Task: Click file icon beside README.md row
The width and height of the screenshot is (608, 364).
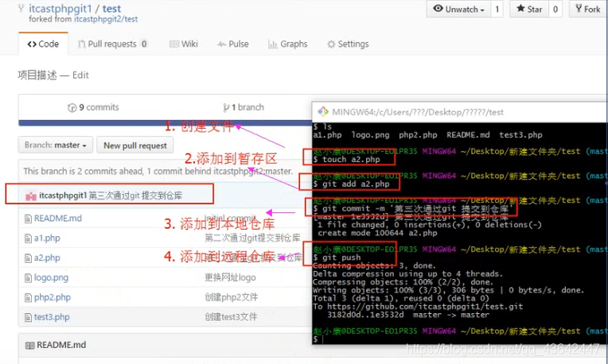Action: [x=28, y=219]
